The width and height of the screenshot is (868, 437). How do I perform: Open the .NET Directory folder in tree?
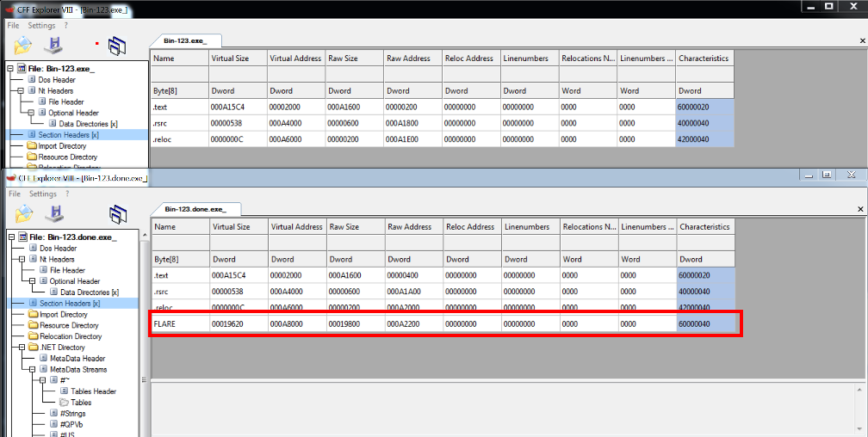(x=61, y=348)
